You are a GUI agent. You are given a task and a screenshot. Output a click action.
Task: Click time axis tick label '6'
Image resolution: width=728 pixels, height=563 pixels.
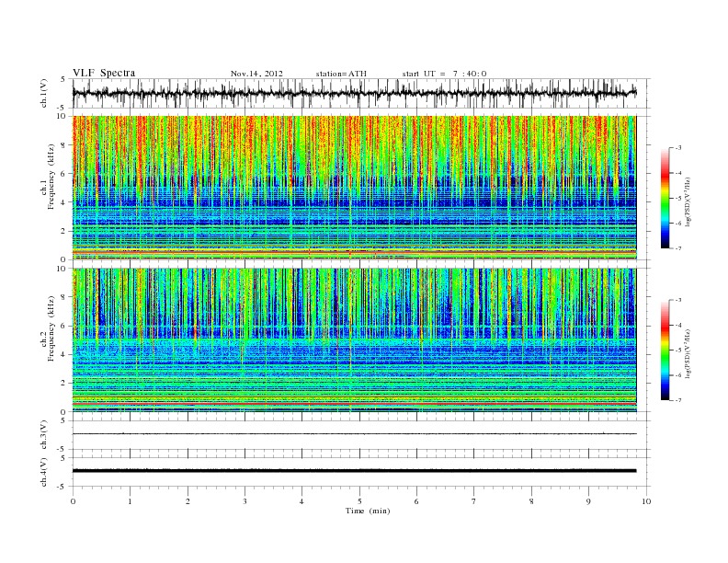click(x=416, y=501)
